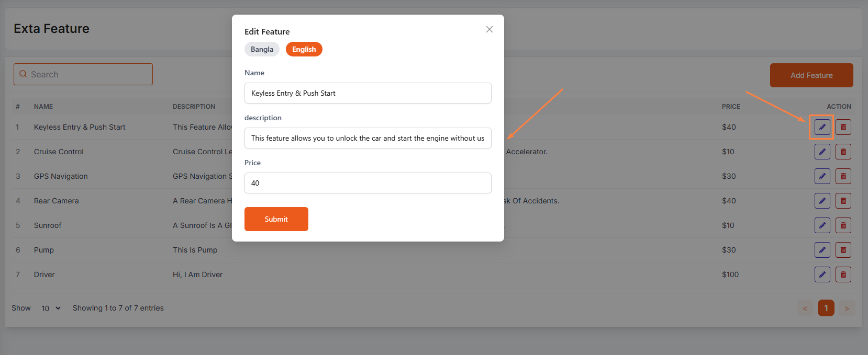The image size is (868, 355).
Task: Edit the GPS Navigation feature
Action: click(x=822, y=176)
